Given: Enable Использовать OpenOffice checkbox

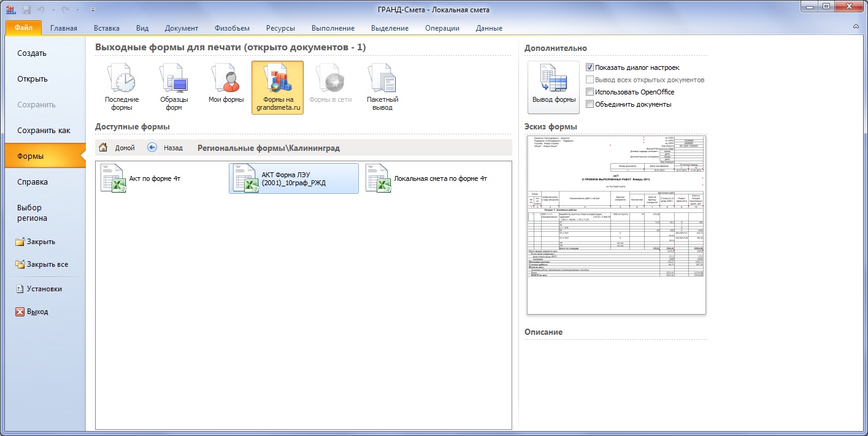Looking at the screenshot, I should click(x=590, y=92).
